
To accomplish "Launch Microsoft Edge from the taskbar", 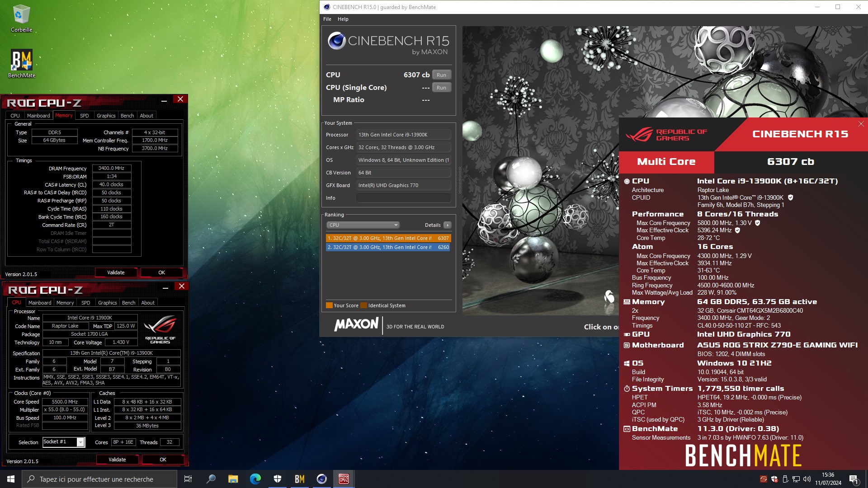I will point(255,479).
